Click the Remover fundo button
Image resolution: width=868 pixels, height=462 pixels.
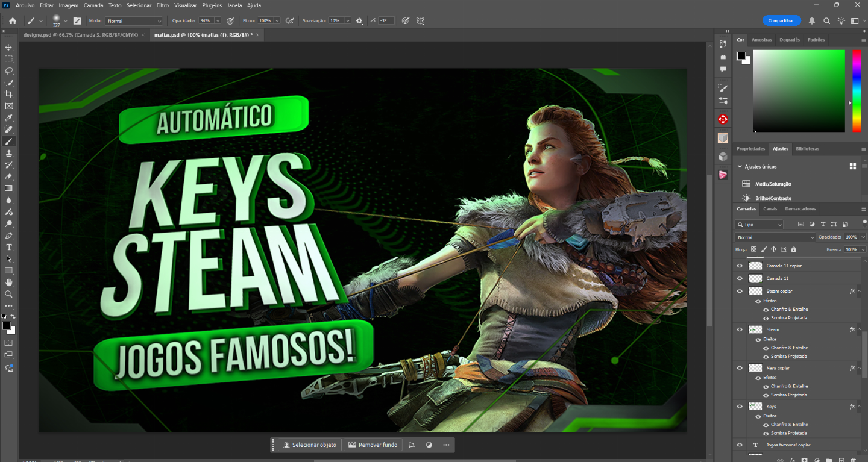pyautogui.click(x=373, y=445)
